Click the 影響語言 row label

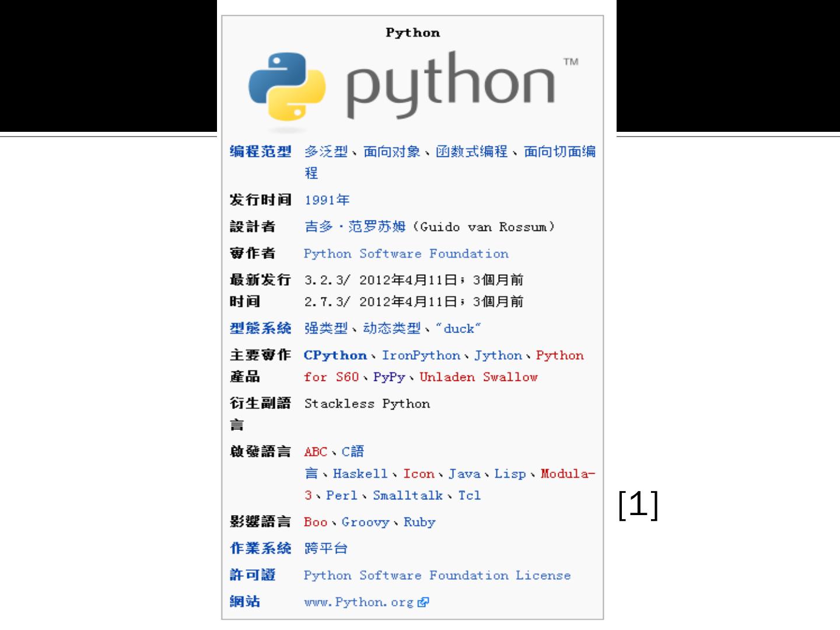point(260,521)
